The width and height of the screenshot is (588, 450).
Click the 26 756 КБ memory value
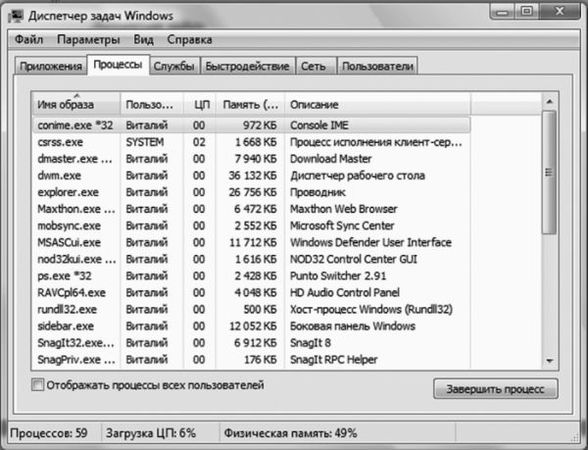(x=252, y=192)
